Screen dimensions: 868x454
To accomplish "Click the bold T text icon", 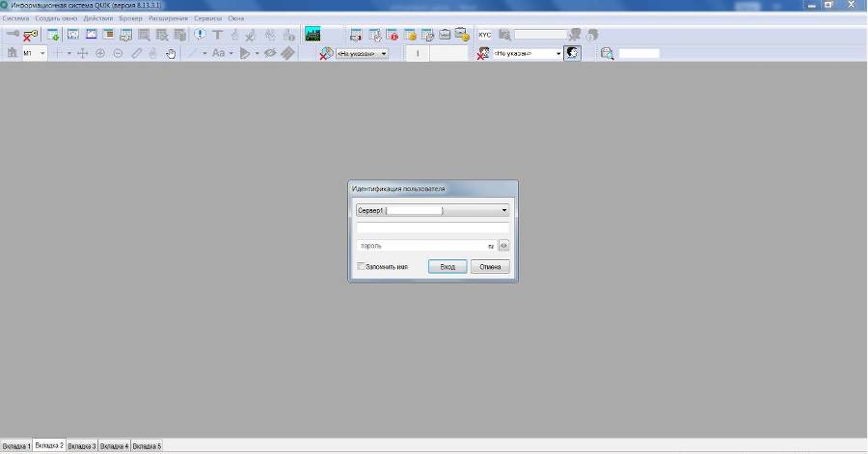I will tap(218, 35).
